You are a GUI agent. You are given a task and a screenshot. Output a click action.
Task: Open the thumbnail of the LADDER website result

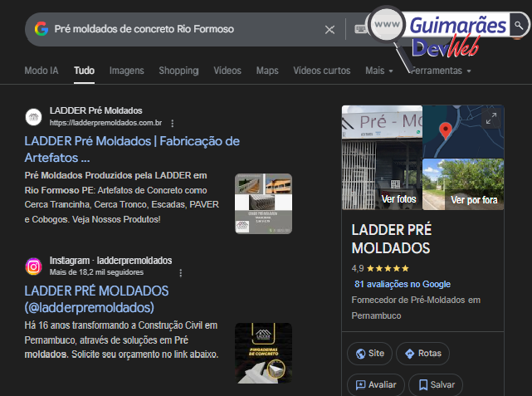[x=263, y=203]
